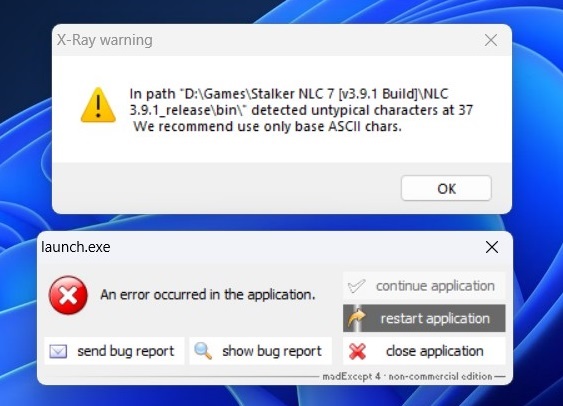Click the envelope icon beside send bug report
Viewport: 563px width, 406px height.
58,351
